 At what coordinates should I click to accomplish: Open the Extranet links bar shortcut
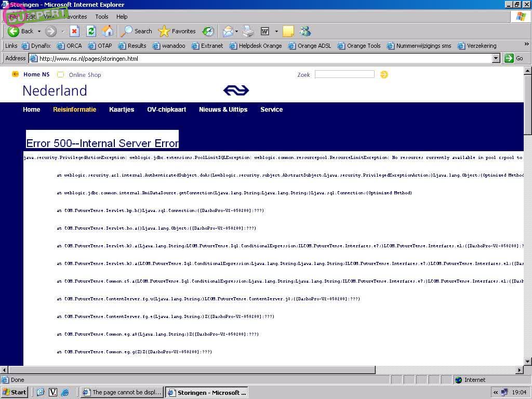click(x=207, y=46)
